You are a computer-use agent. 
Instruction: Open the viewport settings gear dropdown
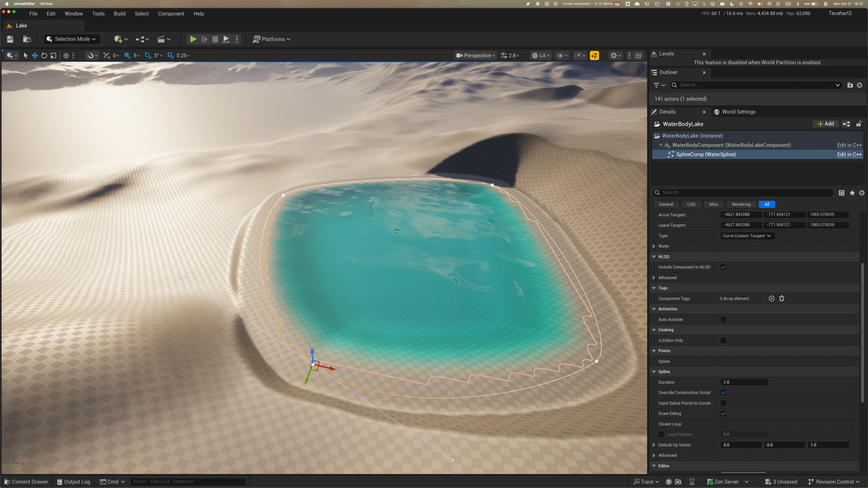(616, 56)
